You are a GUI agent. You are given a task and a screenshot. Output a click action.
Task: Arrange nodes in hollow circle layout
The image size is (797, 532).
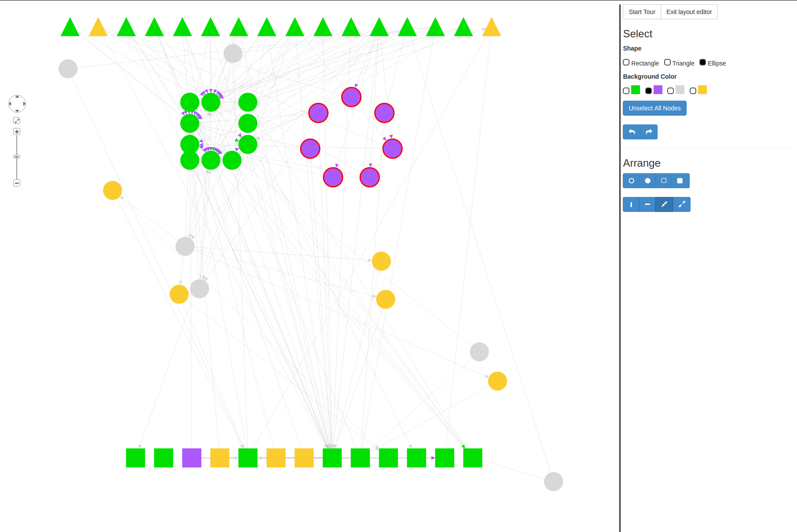[x=631, y=181]
